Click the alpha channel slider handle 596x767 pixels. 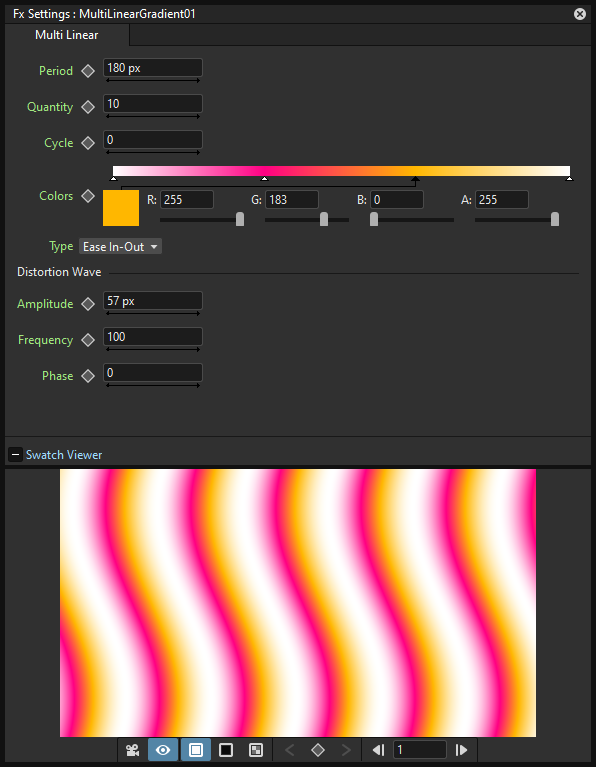[555, 219]
